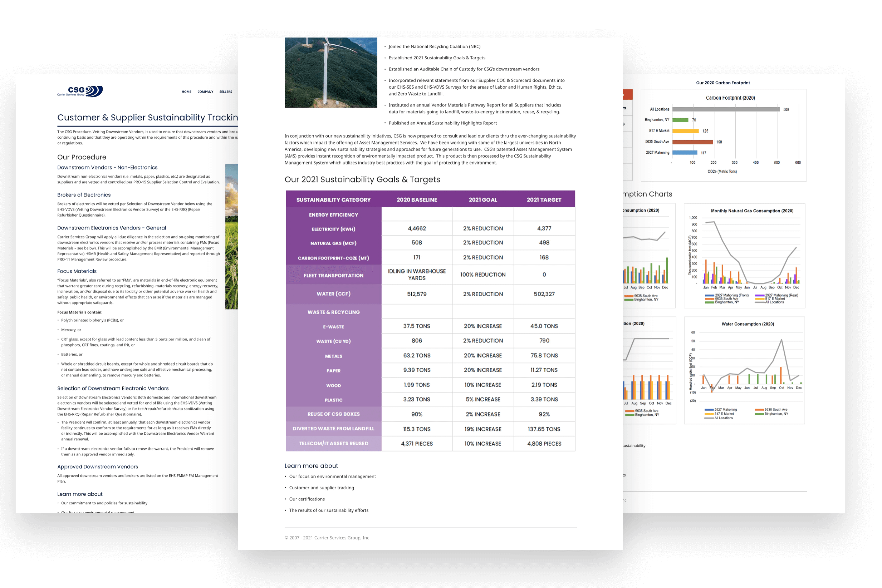Click the 5635 South Ave bar in carbon chart
The width and height of the screenshot is (882, 588).
(x=692, y=142)
